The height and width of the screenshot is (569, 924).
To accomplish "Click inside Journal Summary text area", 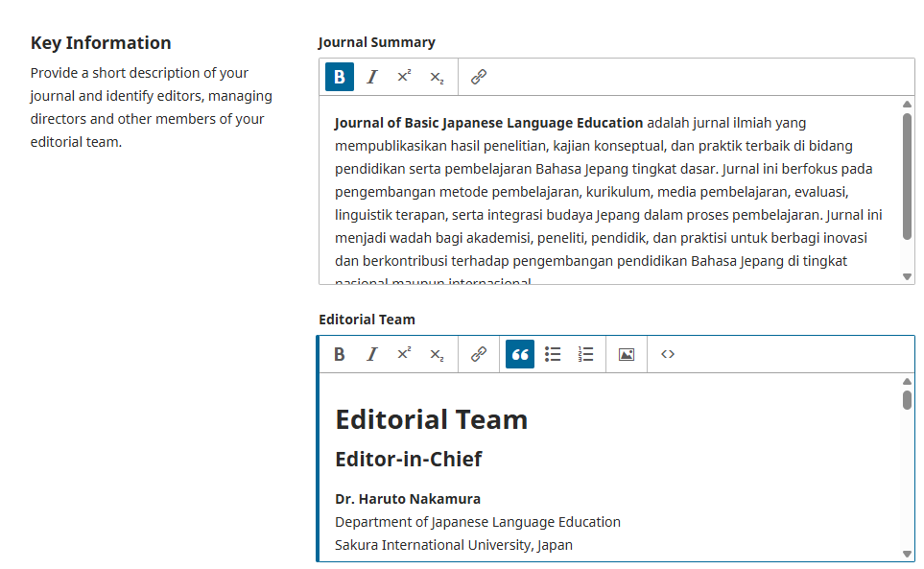I will pos(610,190).
